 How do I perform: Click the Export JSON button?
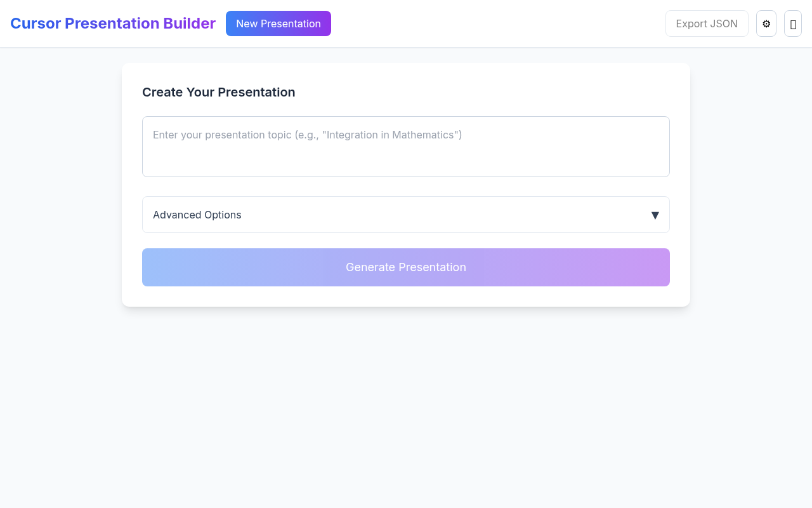click(x=707, y=23)
